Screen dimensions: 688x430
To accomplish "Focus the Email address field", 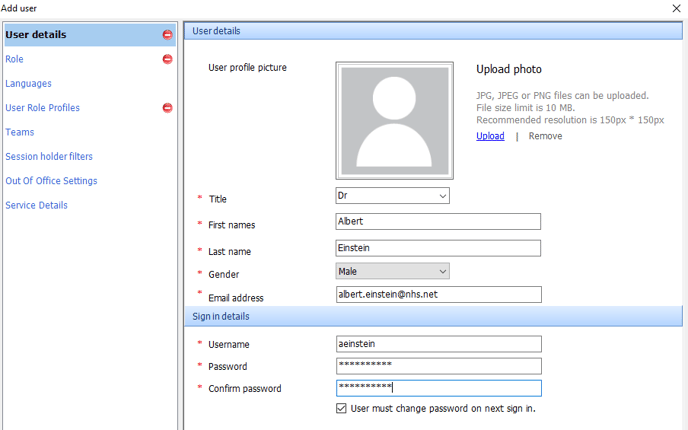I will pyautogui.click(x=438, y=294).
